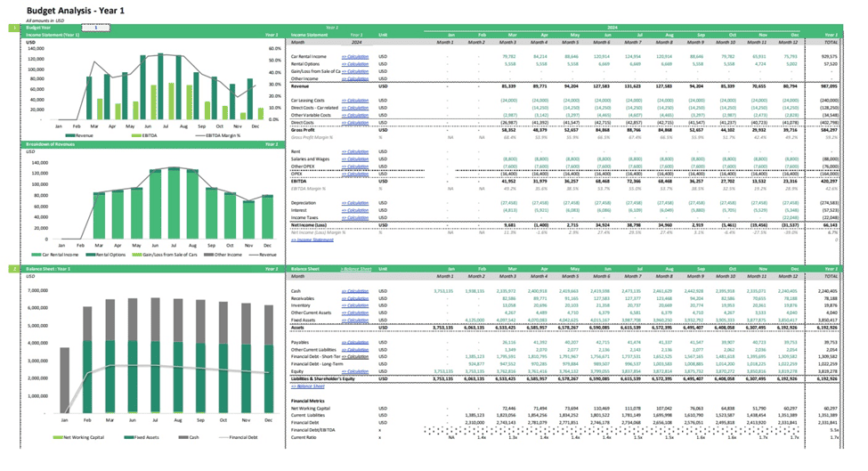
Task: Click the Financial Debt/EBITDA row label
Action: [312, 429]
